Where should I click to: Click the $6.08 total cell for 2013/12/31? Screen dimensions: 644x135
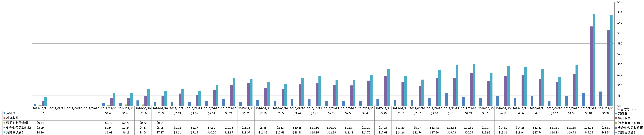pyautogui.click(x=109, y=132)
